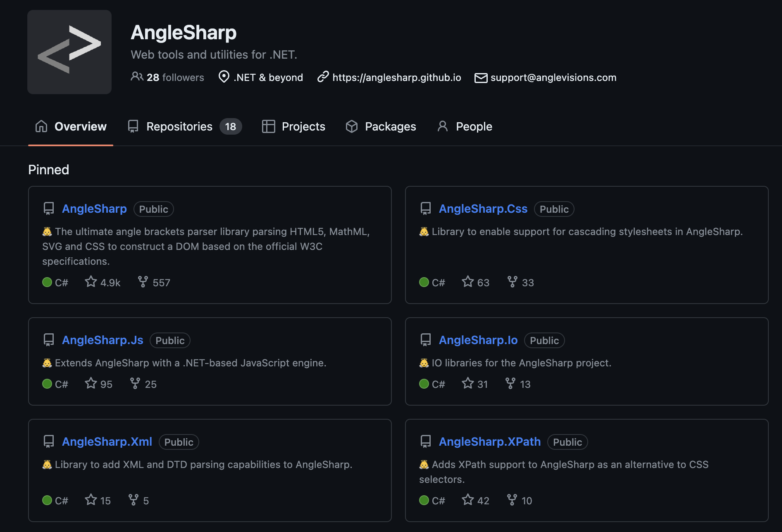Open the AngleSharp.XPath repository
This screenshot has width=782, height=532.
tap(490, 442)
